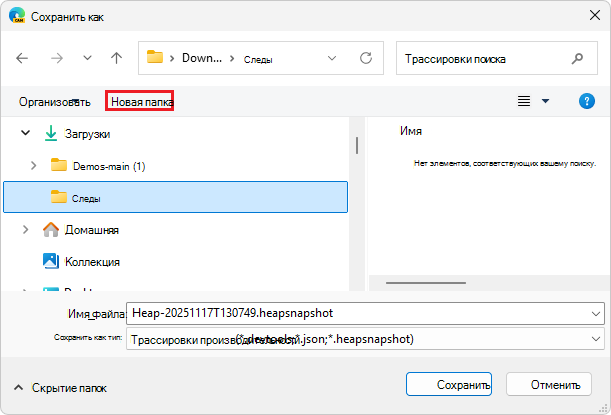Image resolution: width=611 pixels, height=415 pixels.
Task: Click the Загрузки download arrow icon
Action: (51, 133)
